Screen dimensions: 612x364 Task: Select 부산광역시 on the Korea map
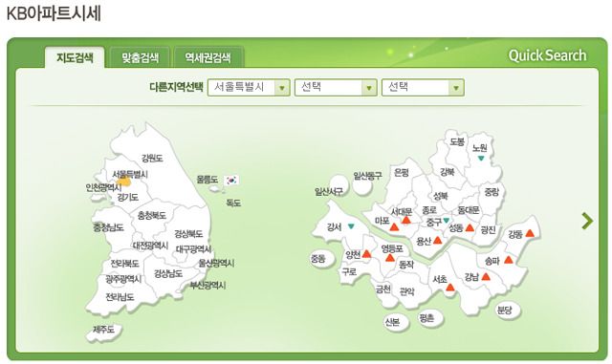pyautogui.click(x=208, y=286)
